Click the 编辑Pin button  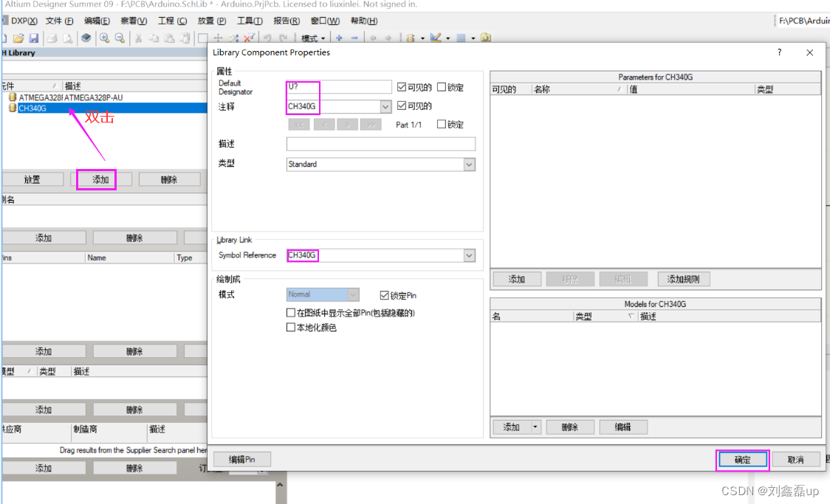242,459
